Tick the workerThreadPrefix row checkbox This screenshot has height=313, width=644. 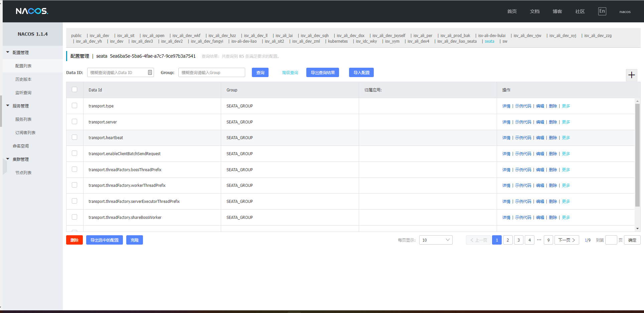pyautogui.click(x=74, y=185)
